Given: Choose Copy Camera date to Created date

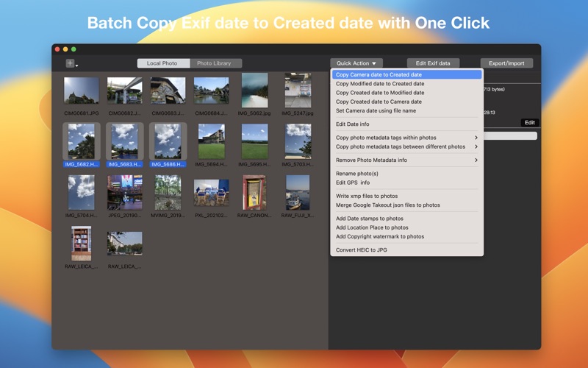Looking at the screenshot, I should pyautogui.click(x=406, y=75).
